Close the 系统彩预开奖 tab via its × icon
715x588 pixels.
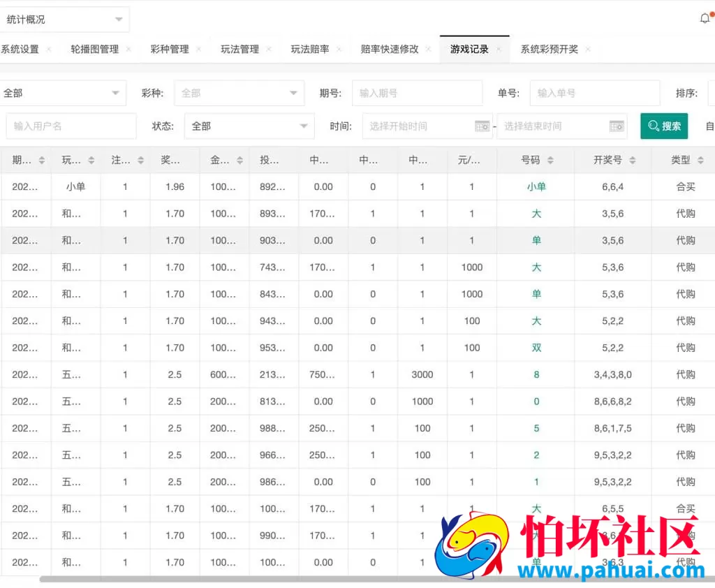587,50
